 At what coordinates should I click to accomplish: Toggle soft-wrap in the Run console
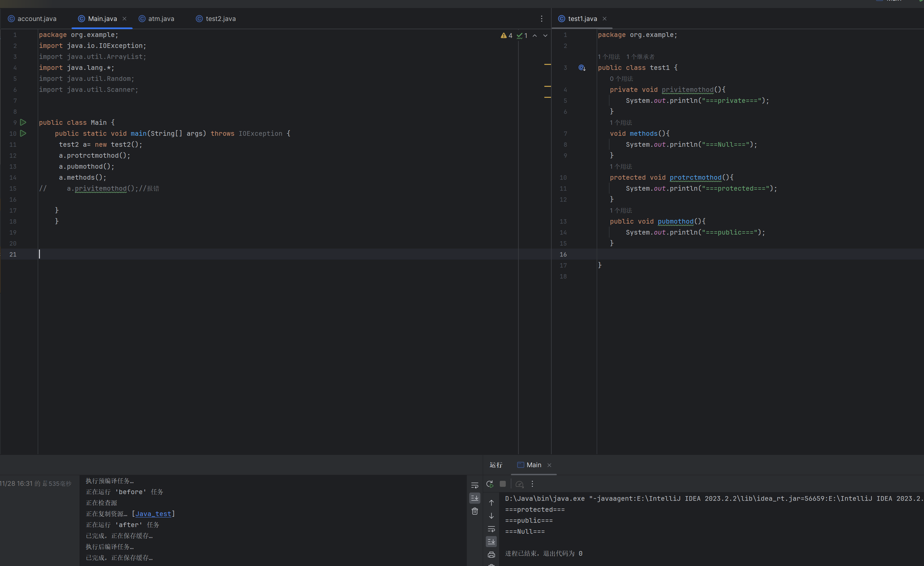point(491,529)
